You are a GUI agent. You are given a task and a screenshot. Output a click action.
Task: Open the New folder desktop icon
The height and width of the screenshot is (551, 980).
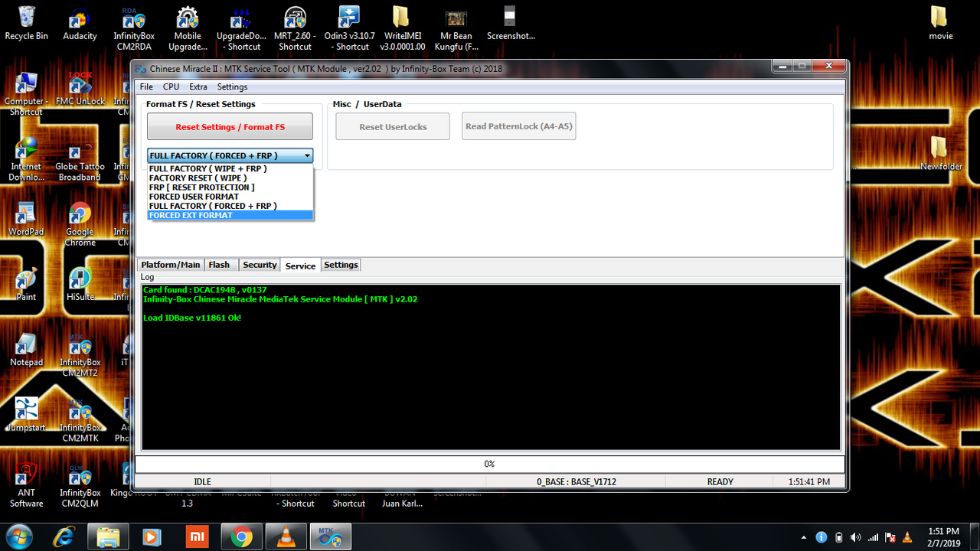(x=941, y=153)
